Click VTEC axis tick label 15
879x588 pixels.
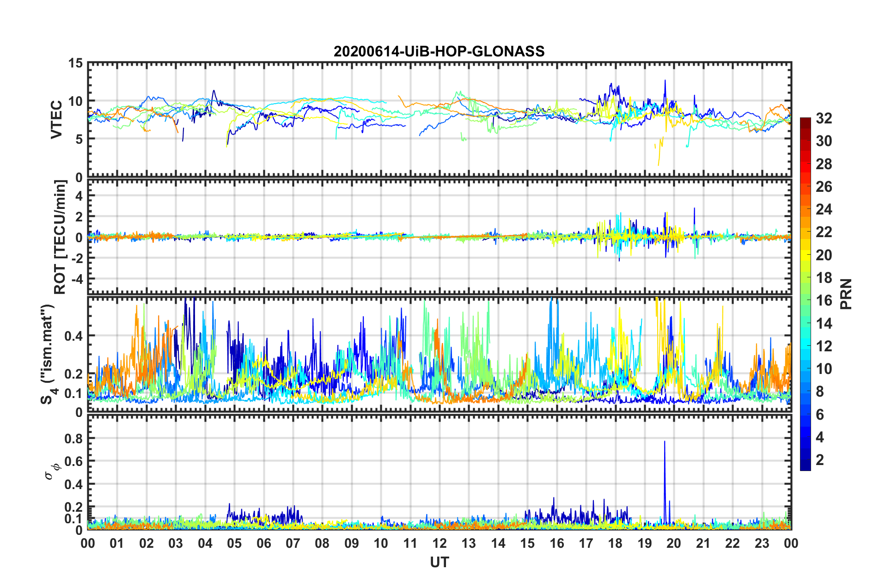tap(75, 63)
